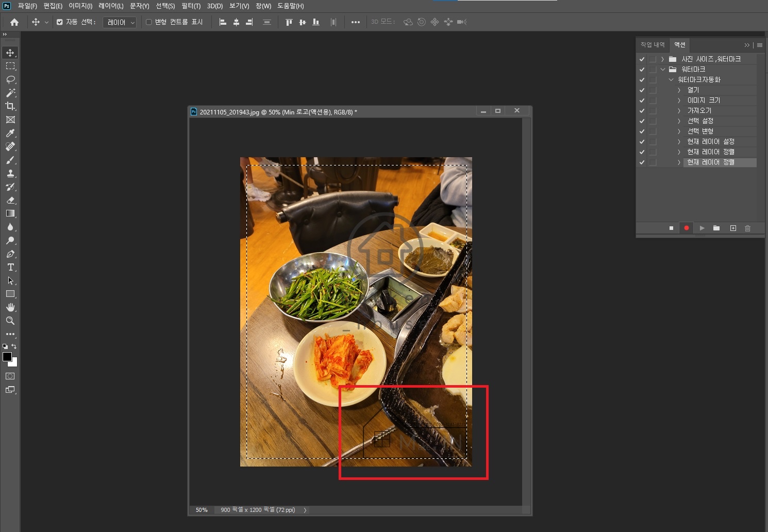Align right edges in options bar

coord(249,22)
